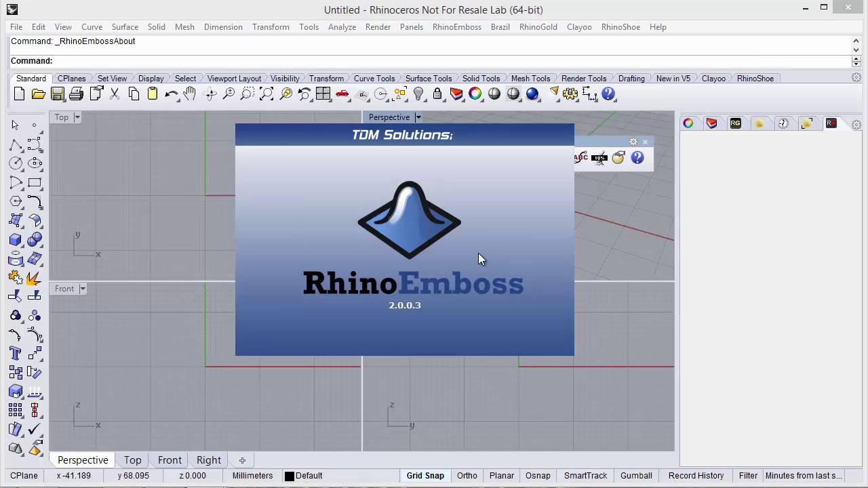Open the RG RhinoGold panel tab
Screen dimensions: 868x488
[x=736, y=123]
